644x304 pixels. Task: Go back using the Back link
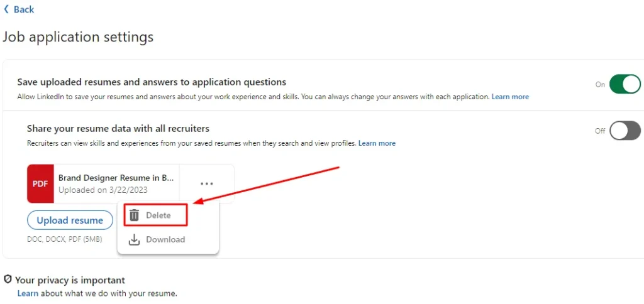[24, 9]
